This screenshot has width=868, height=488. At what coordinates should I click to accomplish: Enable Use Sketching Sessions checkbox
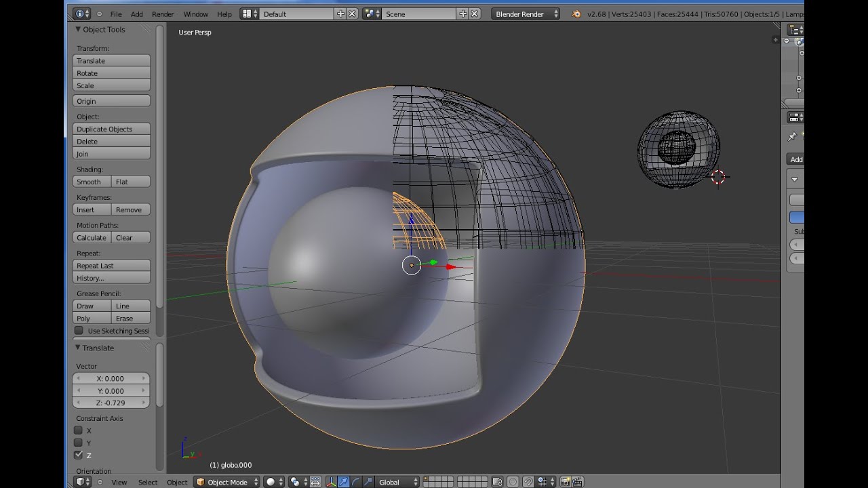(79, 331)
